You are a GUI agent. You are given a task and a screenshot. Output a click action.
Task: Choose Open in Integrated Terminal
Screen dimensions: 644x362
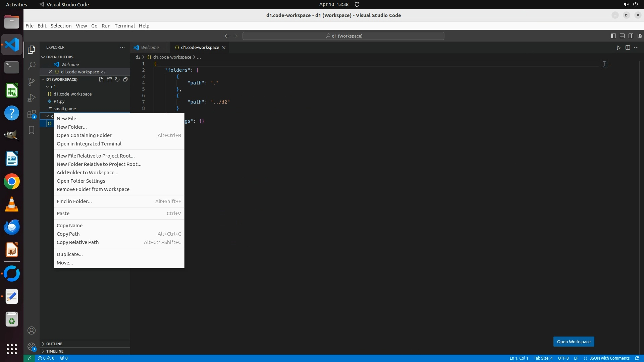pos(89,144)
